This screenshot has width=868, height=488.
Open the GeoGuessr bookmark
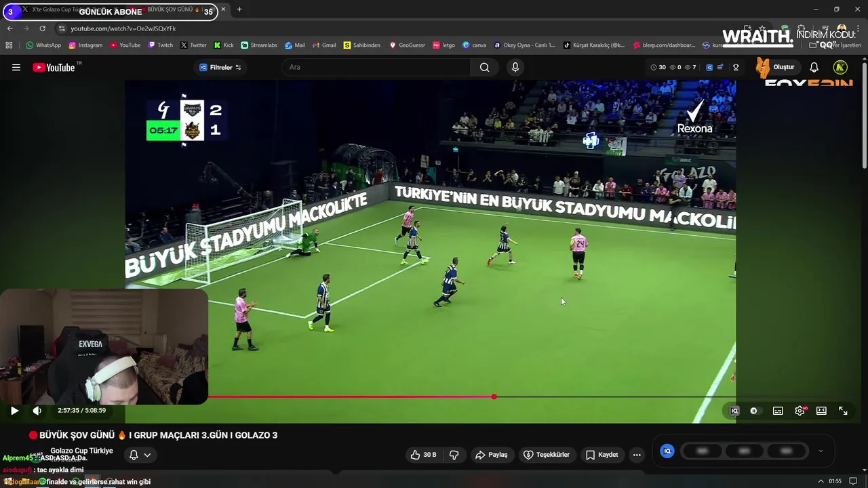tap(407, 45)
